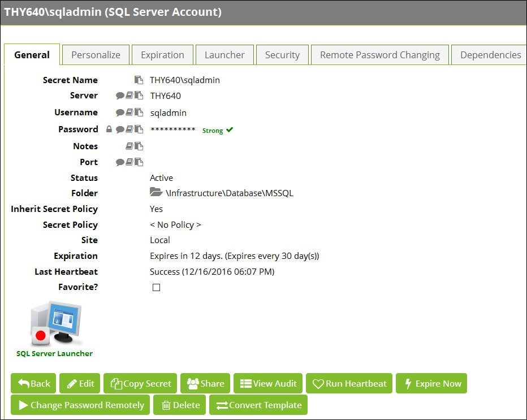Open the folder path \Infrastructure\Database\MSSQL
This screenshot has width=527, height=420.
231,193
